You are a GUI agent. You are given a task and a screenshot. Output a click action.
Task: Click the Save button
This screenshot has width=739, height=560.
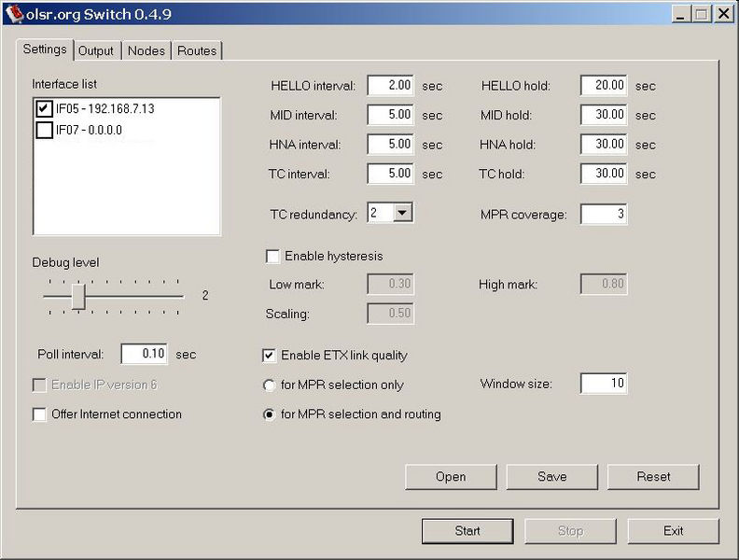(551, 477)
